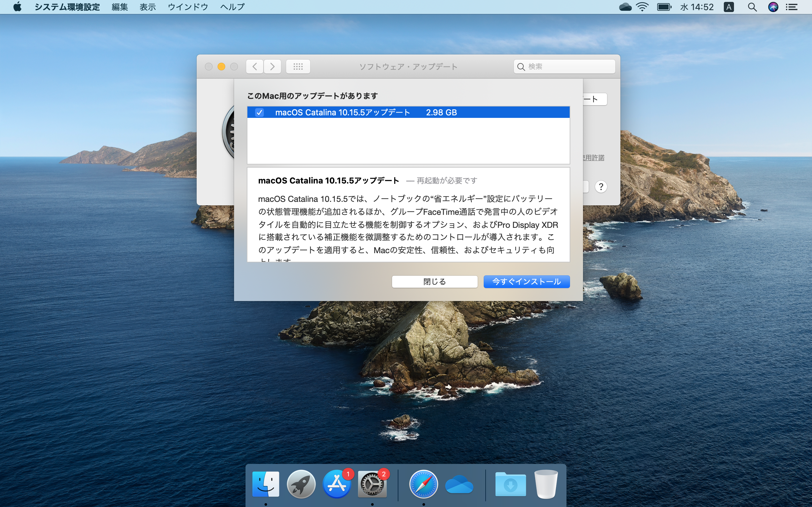812x507 pixels.
Task: Open Siri from the menu bar
Action: 773,7
